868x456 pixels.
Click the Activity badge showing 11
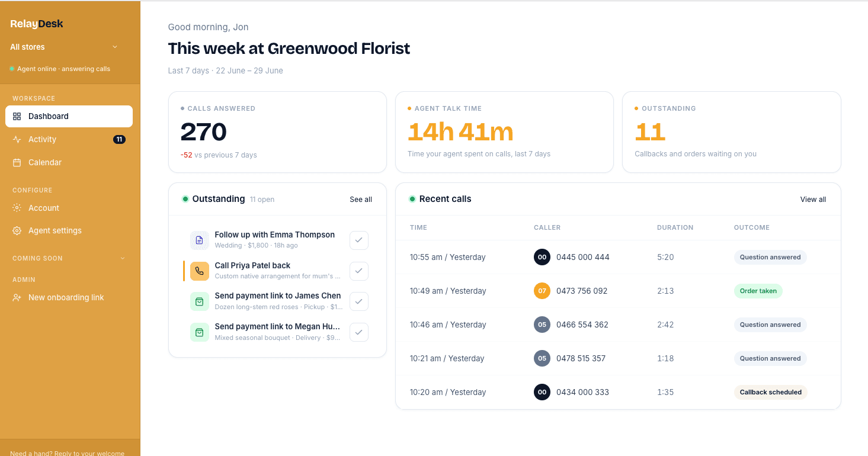[x=119, y=139]
